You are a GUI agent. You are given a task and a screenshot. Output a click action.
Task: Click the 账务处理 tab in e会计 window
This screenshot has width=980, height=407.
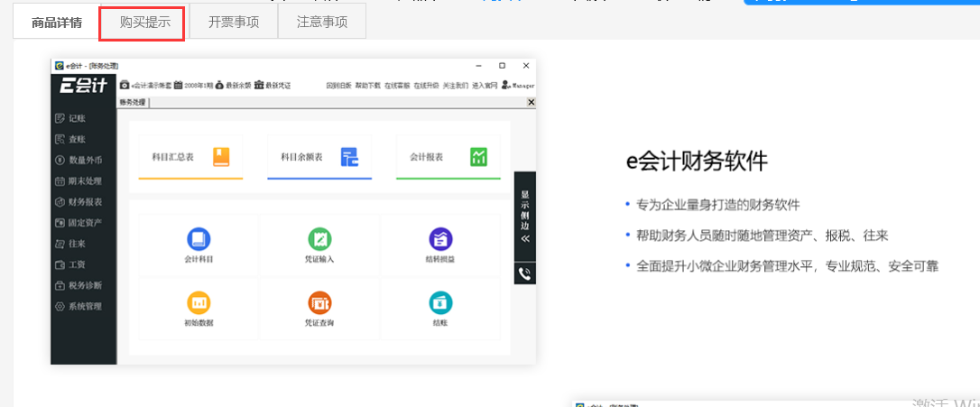[x=133, y=103]
